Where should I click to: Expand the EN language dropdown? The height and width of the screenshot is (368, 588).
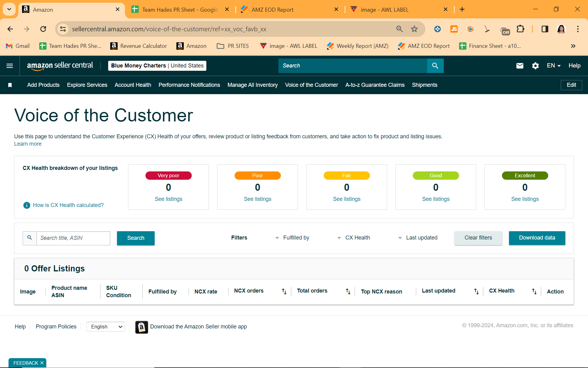(554, 66)
